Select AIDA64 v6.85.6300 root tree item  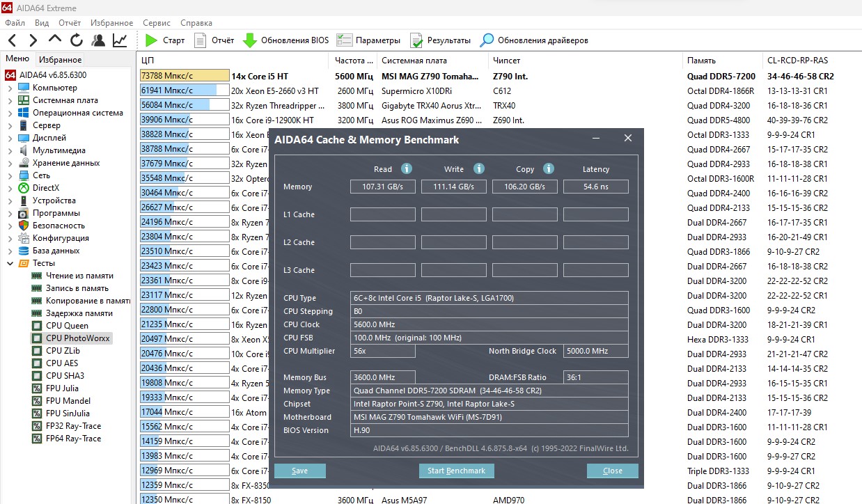[x=46, y=75]
